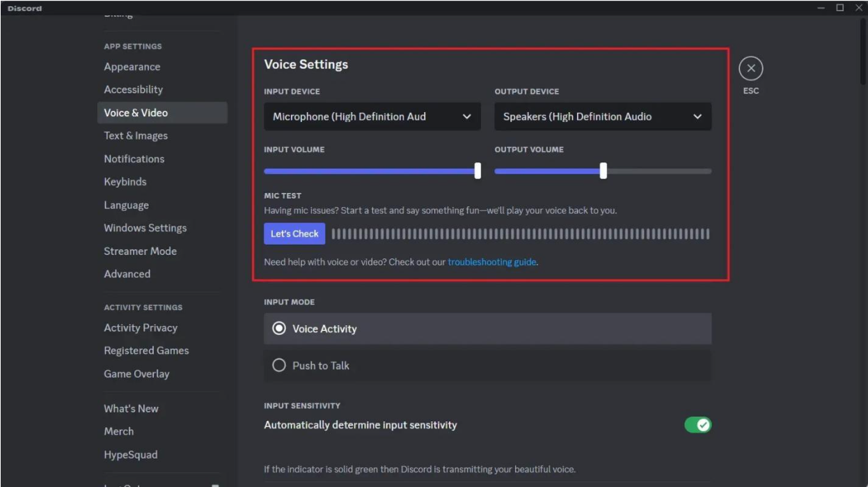Open the Output Device speakers dropdown
Image resolution: width=868 pixels, height=487 pixels.
[x=603, y=116]
